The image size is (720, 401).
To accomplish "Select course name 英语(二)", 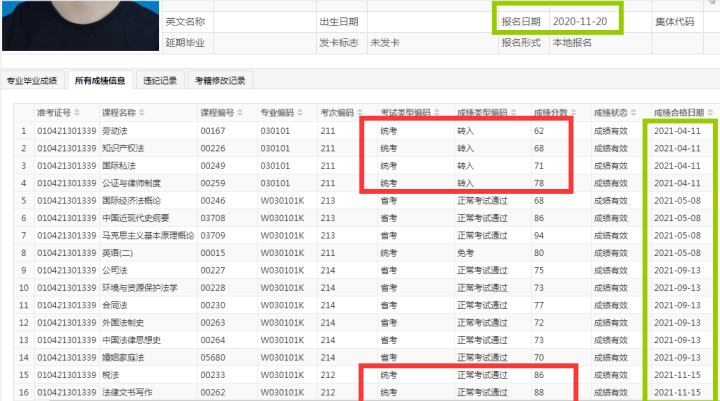I will point(117,253).
